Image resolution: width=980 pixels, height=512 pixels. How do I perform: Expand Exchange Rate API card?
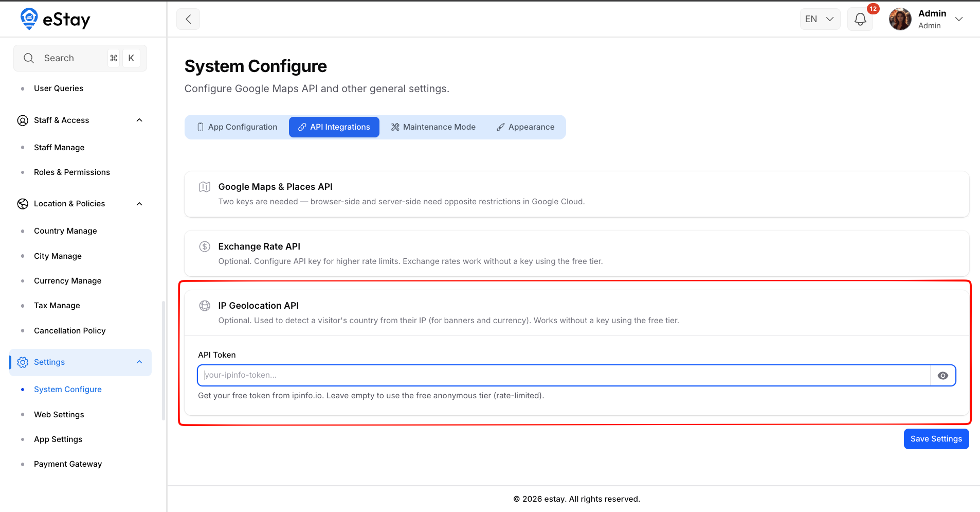[x=577, y=253]
